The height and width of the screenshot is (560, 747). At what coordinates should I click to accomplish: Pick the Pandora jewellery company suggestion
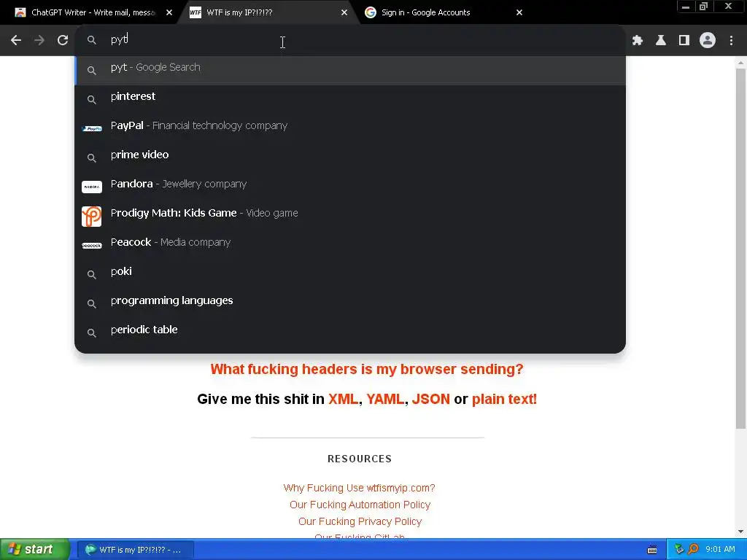[350, 187]
